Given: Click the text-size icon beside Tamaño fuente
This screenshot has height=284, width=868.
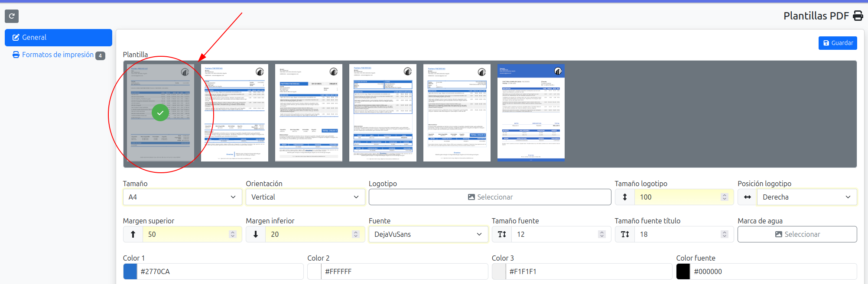Looking at the screenshot, I should 502,234.
